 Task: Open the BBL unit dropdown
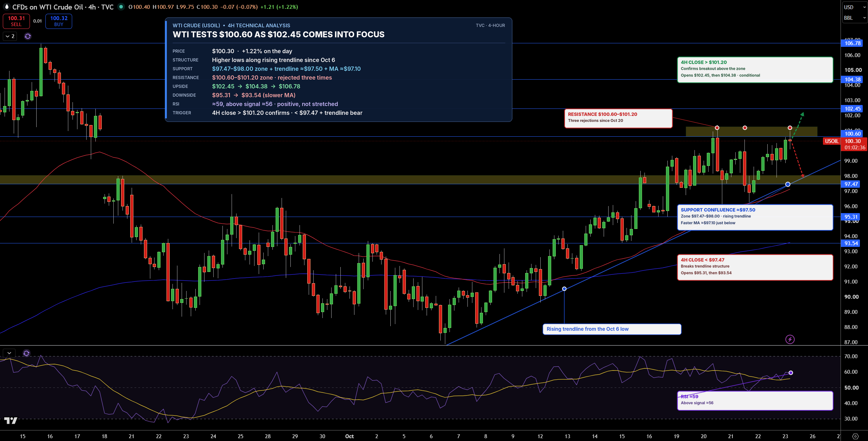click(855, 18)
